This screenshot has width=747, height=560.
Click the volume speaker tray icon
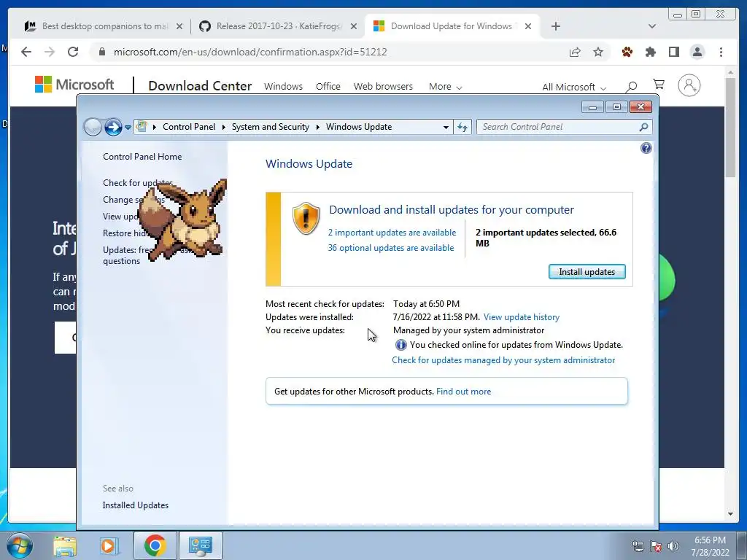click(673, 546)
